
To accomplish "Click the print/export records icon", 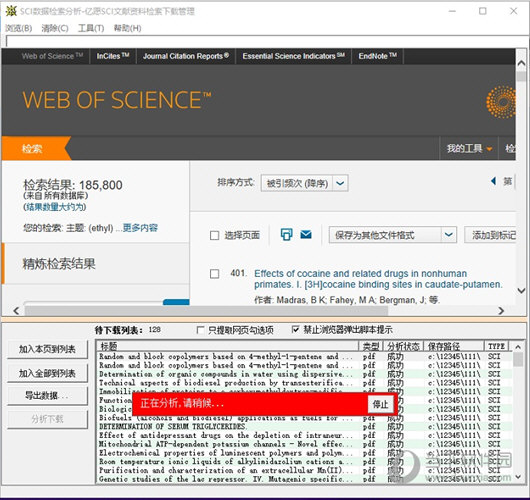I will point(286,234).
